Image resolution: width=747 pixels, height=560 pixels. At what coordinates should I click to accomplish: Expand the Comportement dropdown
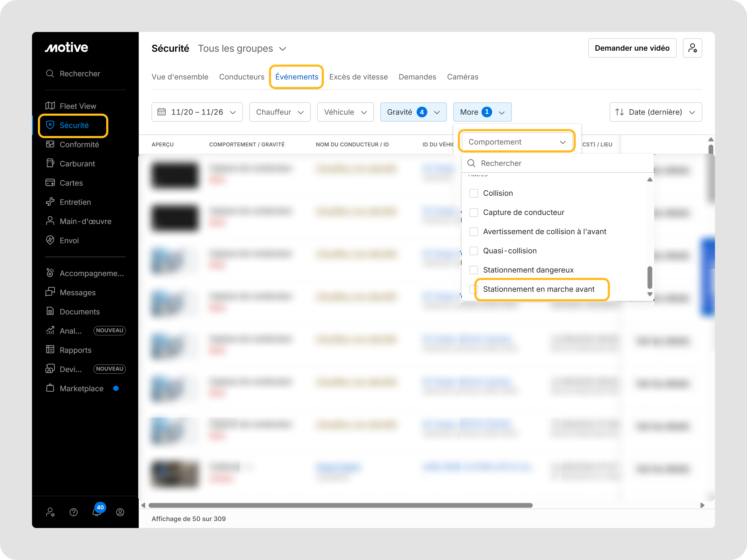tap(516, 142)
